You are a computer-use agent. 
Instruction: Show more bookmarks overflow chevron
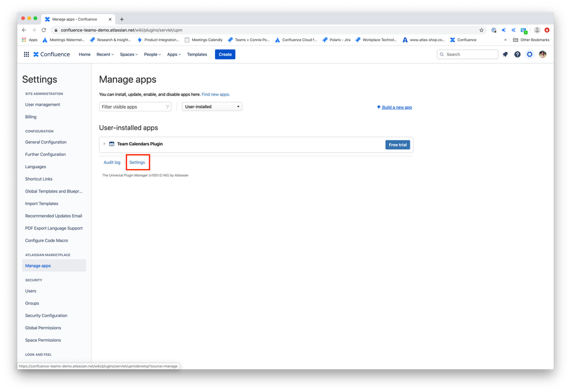505,40
